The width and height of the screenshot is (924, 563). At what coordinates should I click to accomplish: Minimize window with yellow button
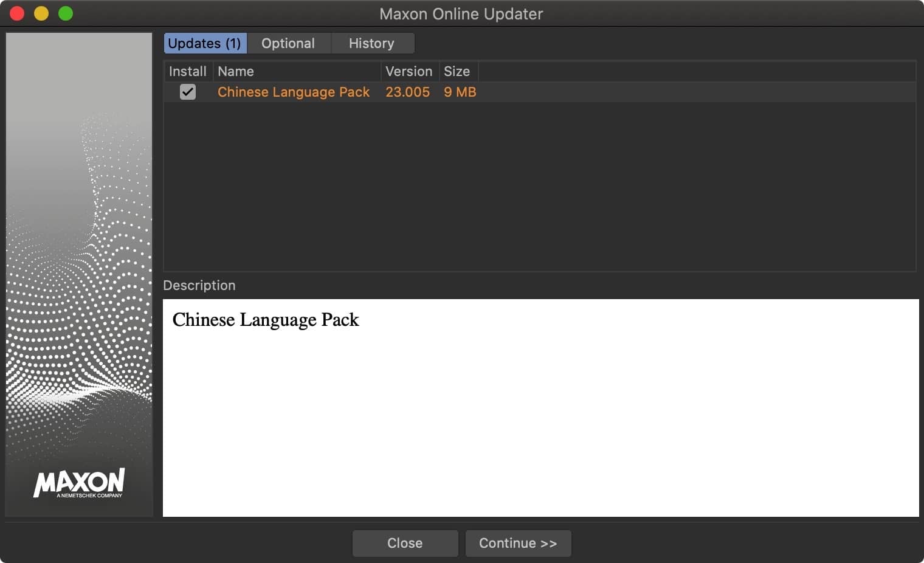point(41,13)
